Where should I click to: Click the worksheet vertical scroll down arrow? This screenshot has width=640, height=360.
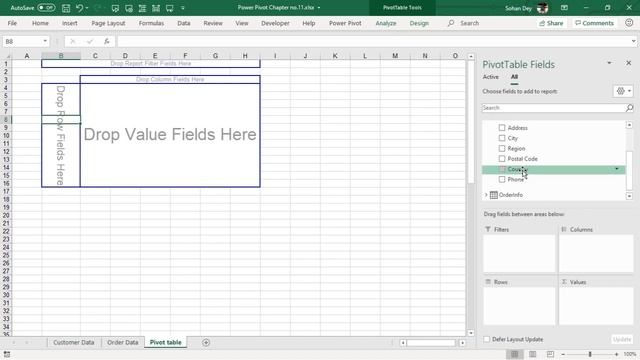pos(471,333)
